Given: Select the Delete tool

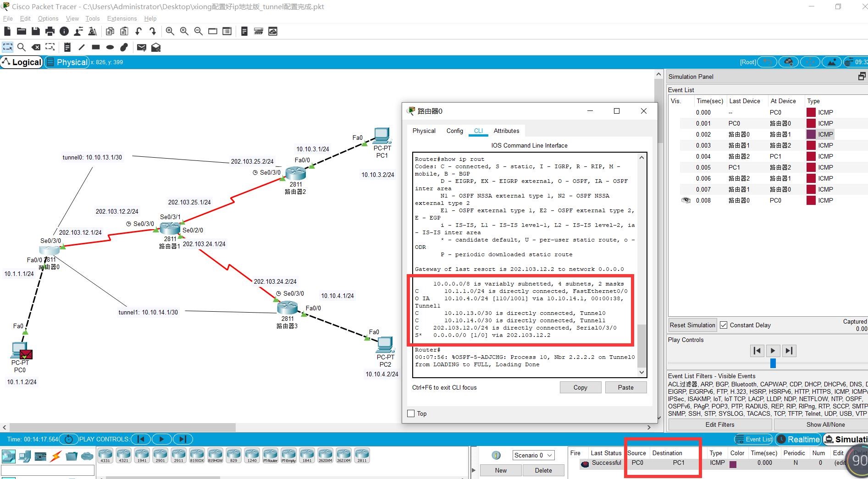Looking at the screenshot, I should point(36,47).
